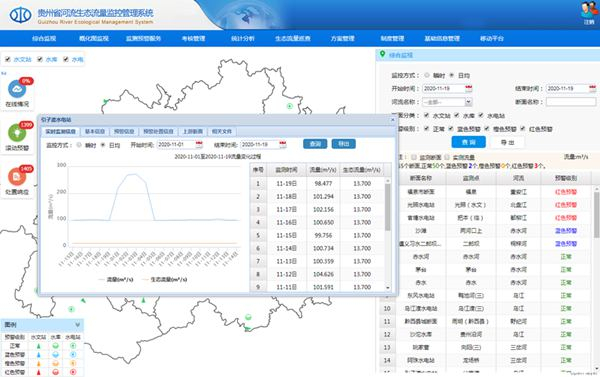Open the green 滚动预警 rolling alert icon
The image size is (600, 377).
tap(17, 133)
